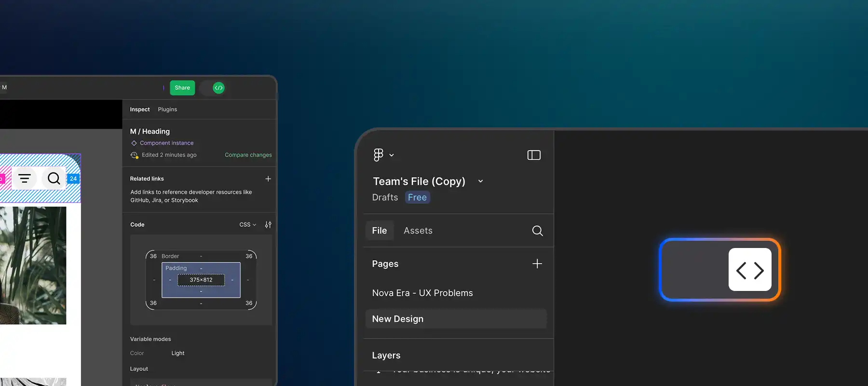Select the New Design page
Image resolution: width=868 pixels, height=386 pixels.
pos(456,319)
